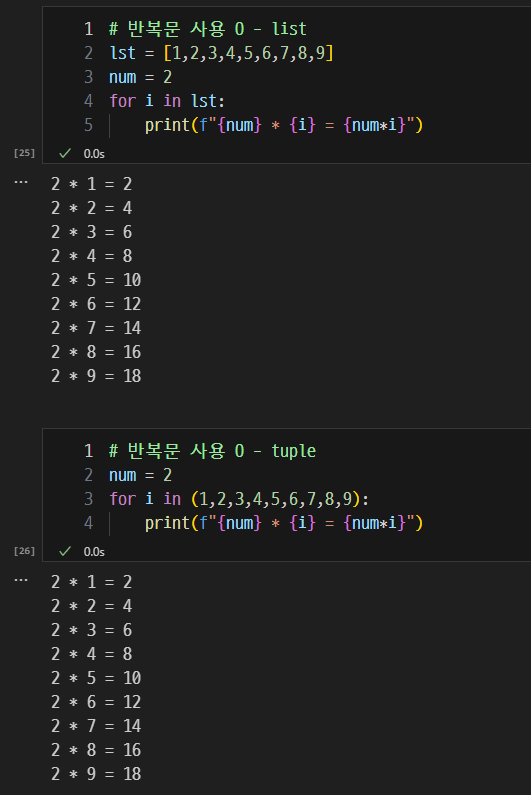The image size is (531, 795).
Task: Place cursor in 'lst = [1,2,3,4,5,6,7,8,9]' line
Action: tap(222, 53)
